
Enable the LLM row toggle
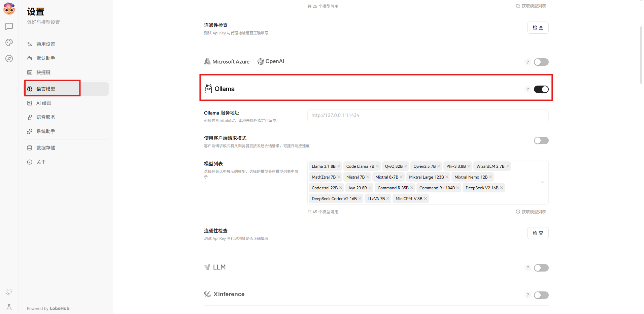point(541,268)
